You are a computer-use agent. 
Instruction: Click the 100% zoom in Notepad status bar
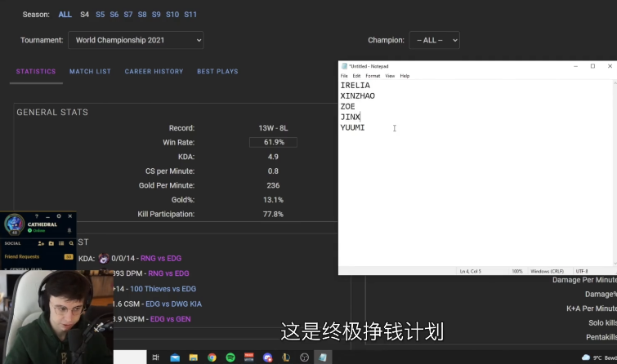tap(517, 271)
